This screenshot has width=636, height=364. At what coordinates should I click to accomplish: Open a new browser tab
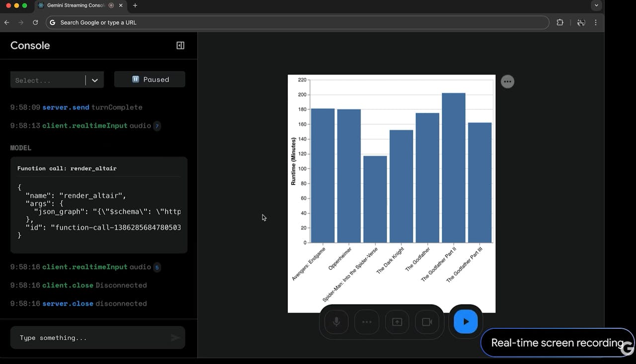point(135,5)
